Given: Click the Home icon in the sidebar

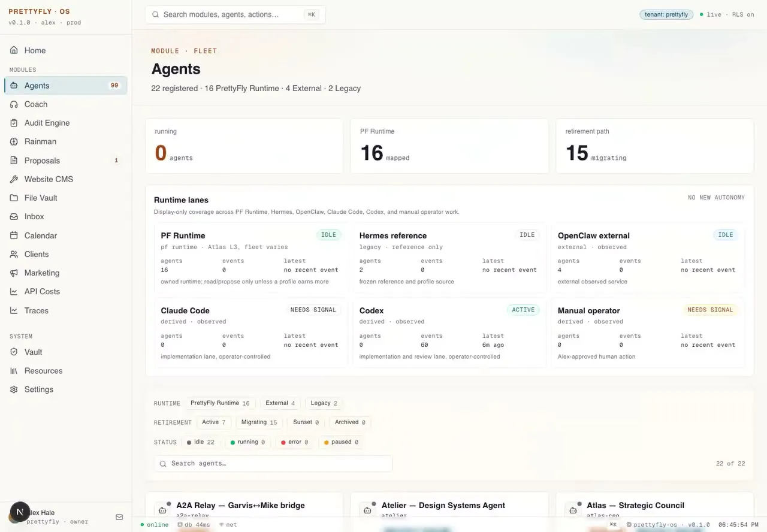Looking at the screenshot, I should [14, 50].
